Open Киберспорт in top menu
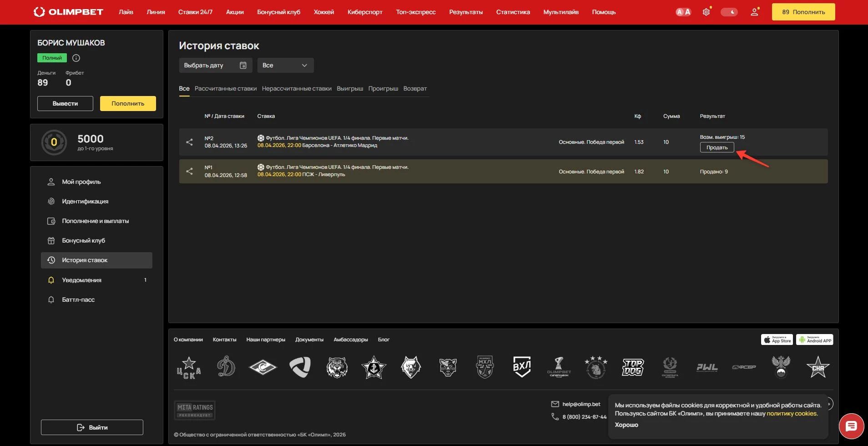The width and height of the screenshot is (868, 446). (x=365, y=12)
